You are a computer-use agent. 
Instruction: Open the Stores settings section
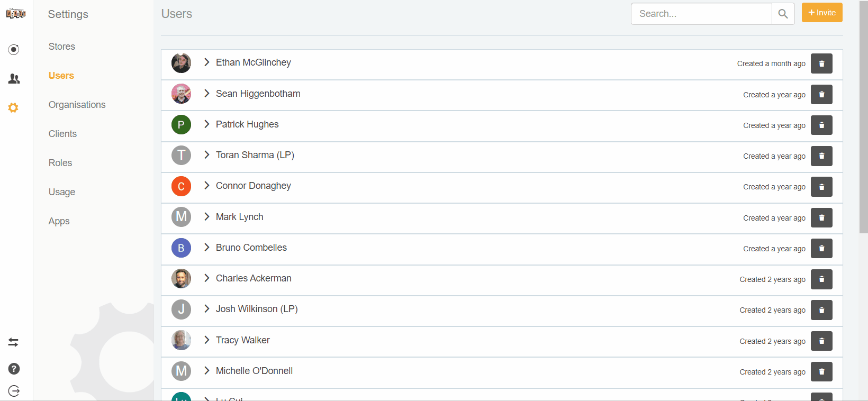(x=62, y=47)
